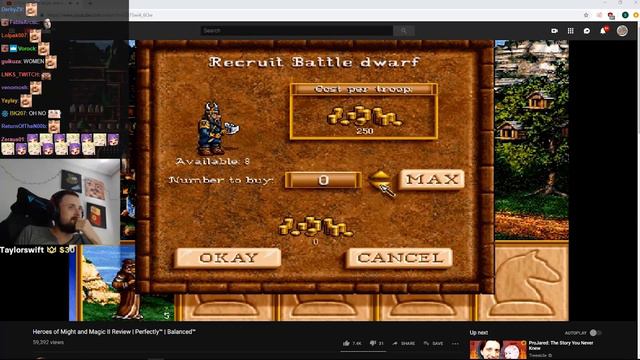Click the 'WOMEN' chat message
The image size is (640, 360).
[x=33, y=61]
